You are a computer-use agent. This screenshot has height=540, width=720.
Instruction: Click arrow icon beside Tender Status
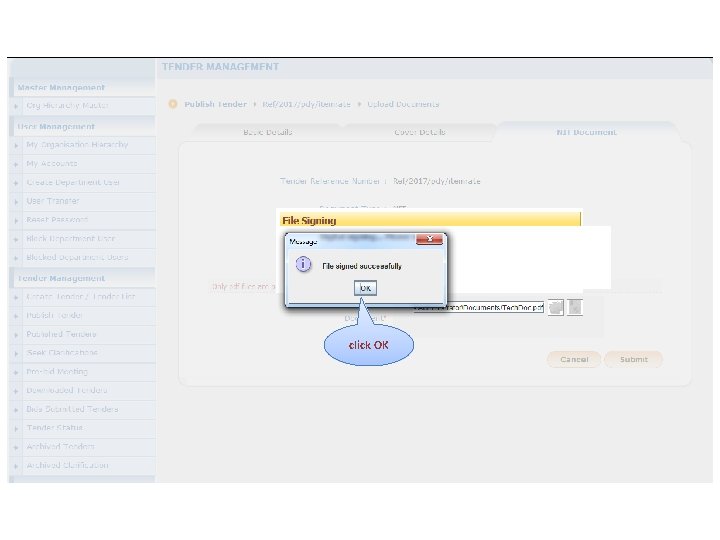point(16,428)
